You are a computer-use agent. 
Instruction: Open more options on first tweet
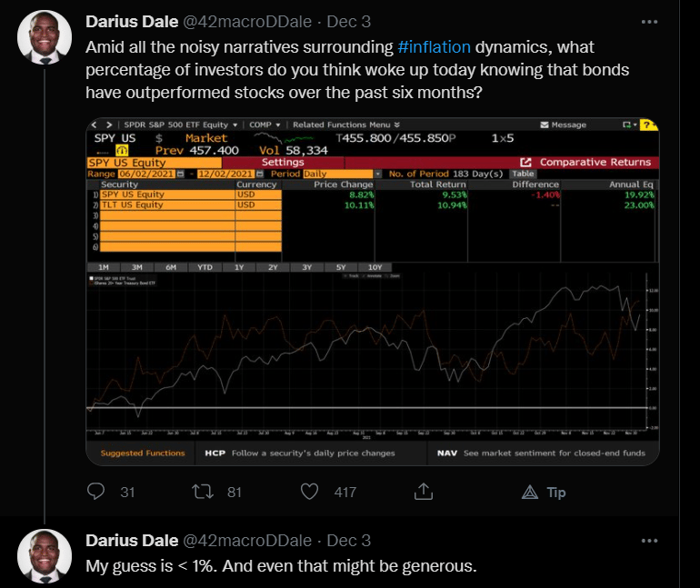point(649,22)
